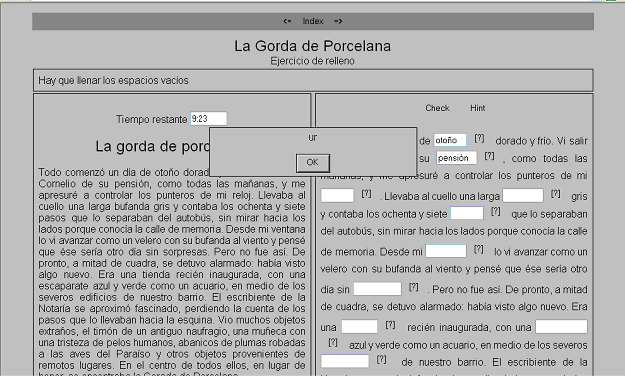The height and width of the screenshot is (377, 625).
Task: Click the input field containing pensión
Action: point(456,158)
